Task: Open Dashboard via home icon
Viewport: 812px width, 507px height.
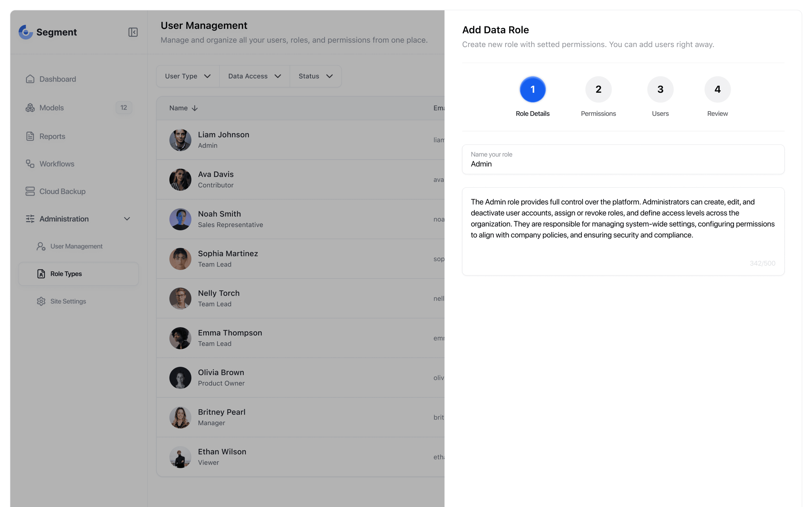Action: pyautogui.click(x=30, y=79)
